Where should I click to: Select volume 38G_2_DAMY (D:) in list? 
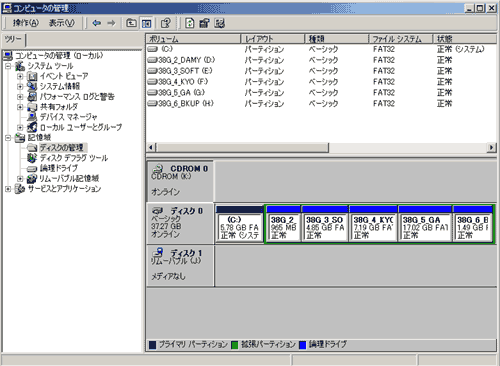[187, 60]
